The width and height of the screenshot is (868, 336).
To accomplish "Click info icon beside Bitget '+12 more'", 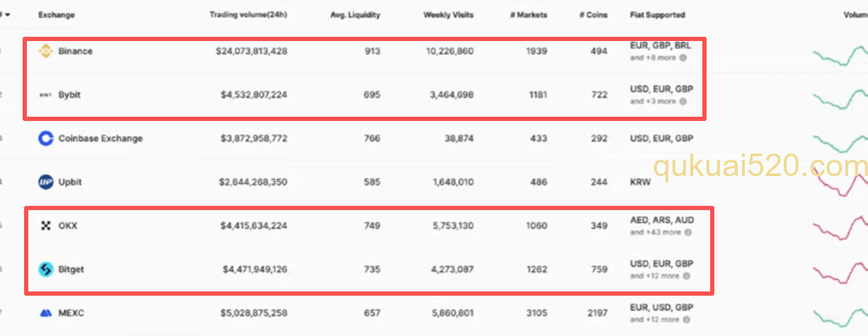I will coord(687,276).
